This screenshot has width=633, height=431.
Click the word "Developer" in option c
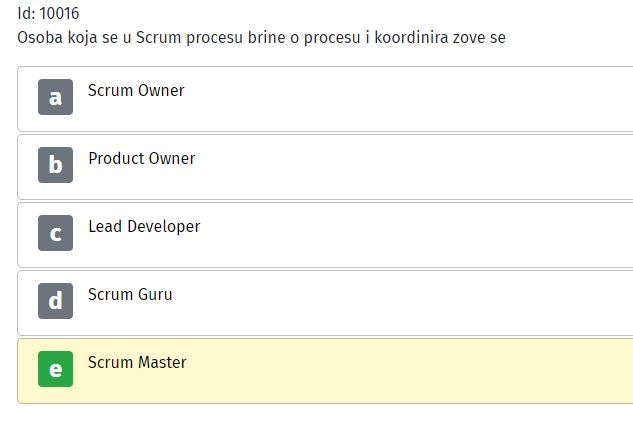point(164,227)
